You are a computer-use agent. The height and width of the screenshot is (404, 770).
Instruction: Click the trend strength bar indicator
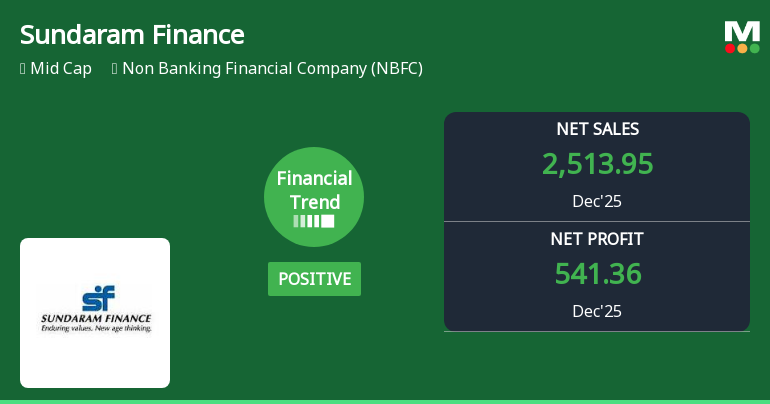[314, 221]
